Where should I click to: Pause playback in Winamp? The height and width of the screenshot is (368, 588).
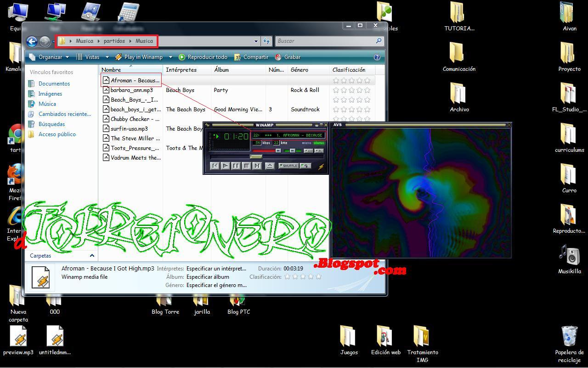(236, 166)
